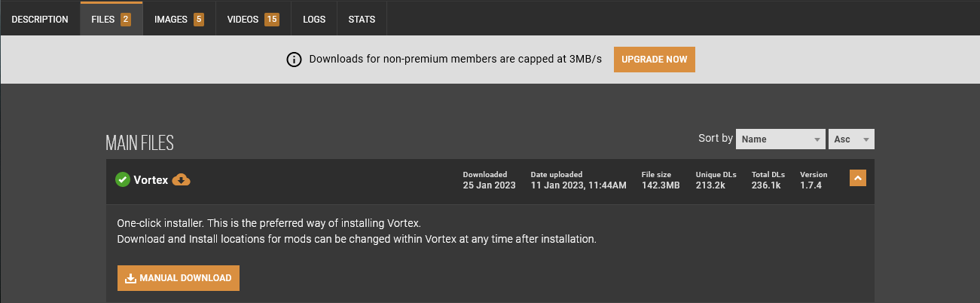Click the green checkmark beside Vortex
The image size is (980, 303).
(123, 179)
